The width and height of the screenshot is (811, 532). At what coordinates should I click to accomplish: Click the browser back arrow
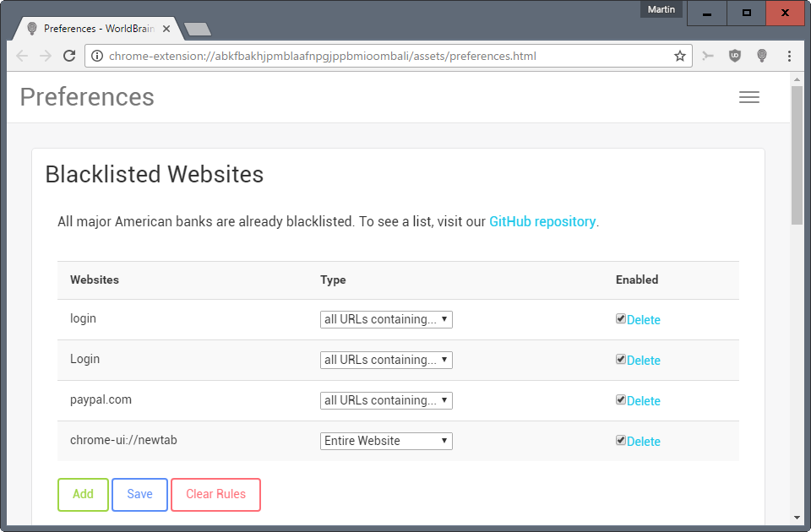click(x=22, y=56)
